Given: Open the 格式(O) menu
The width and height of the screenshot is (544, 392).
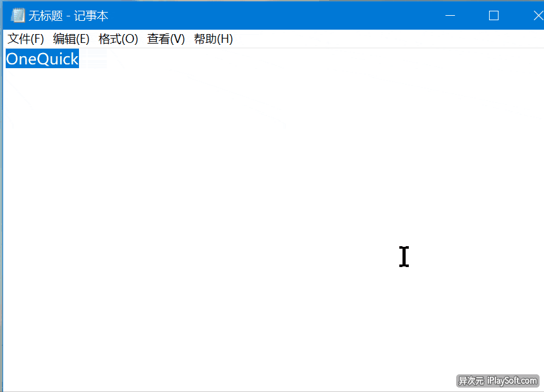Looking at the screenshot, I should pyautogui.click(x=118, y=39).
